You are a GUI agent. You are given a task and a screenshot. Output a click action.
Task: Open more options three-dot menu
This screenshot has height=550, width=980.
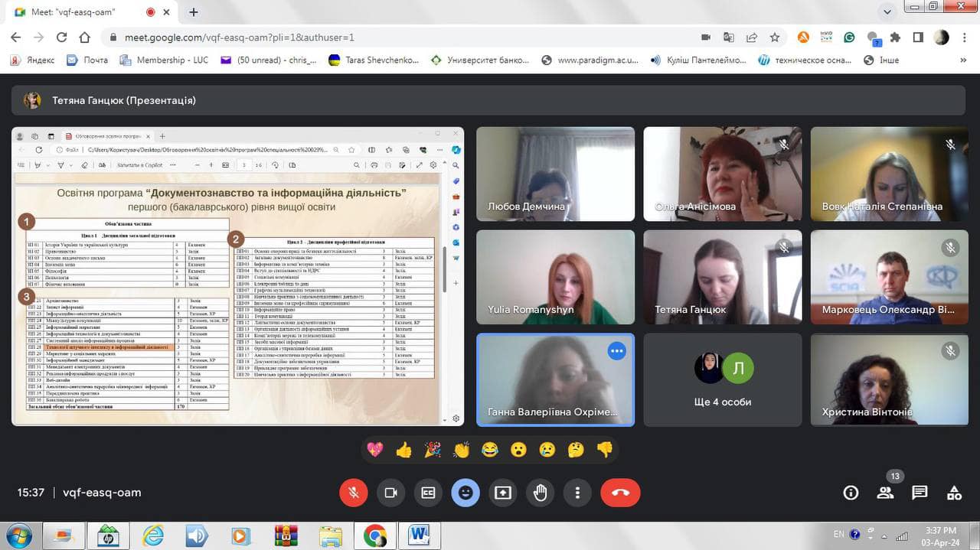click(578, 493)
